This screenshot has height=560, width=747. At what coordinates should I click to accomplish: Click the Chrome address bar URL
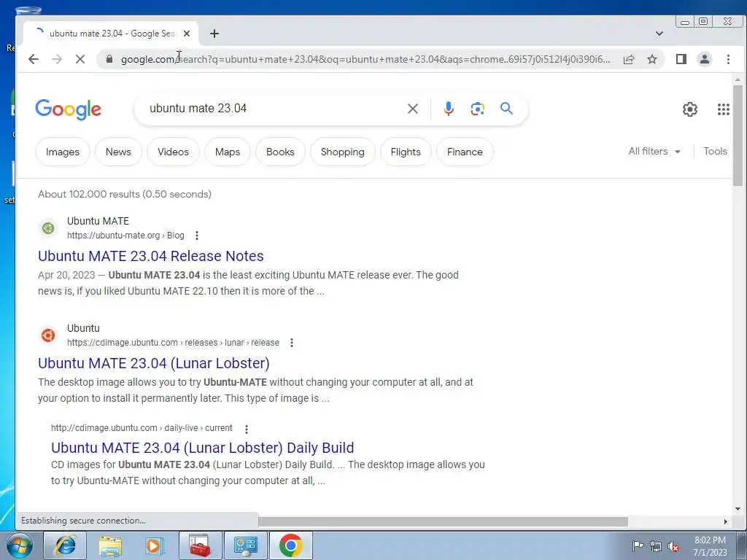365,59
